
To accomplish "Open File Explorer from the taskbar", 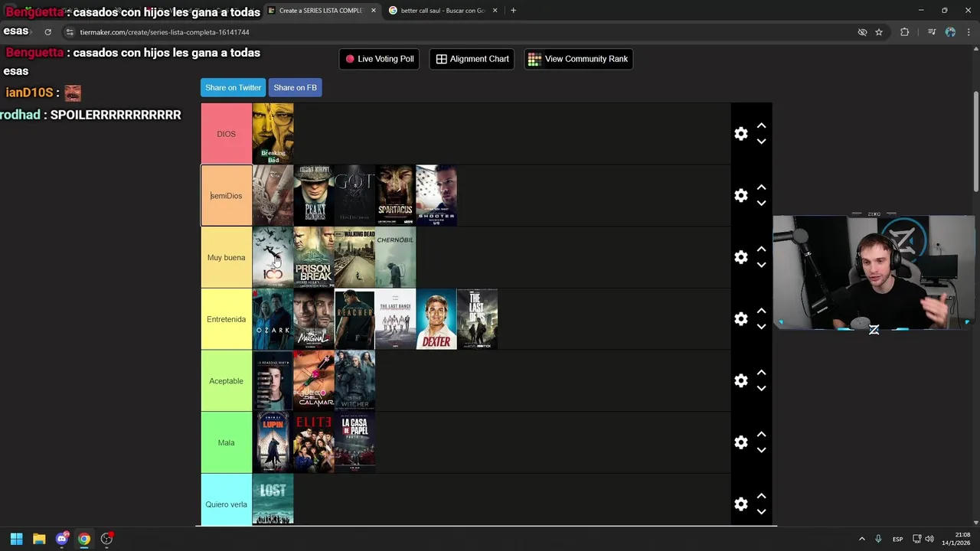I will (x=39, y=539).
